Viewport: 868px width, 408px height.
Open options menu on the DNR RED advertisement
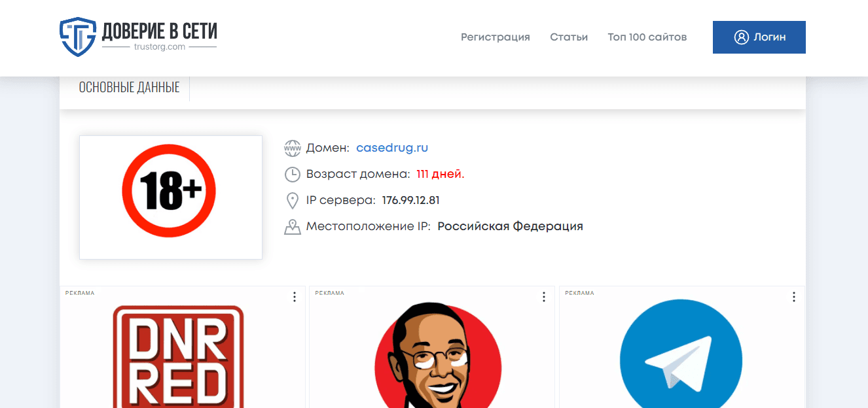[x=294, y=296]
